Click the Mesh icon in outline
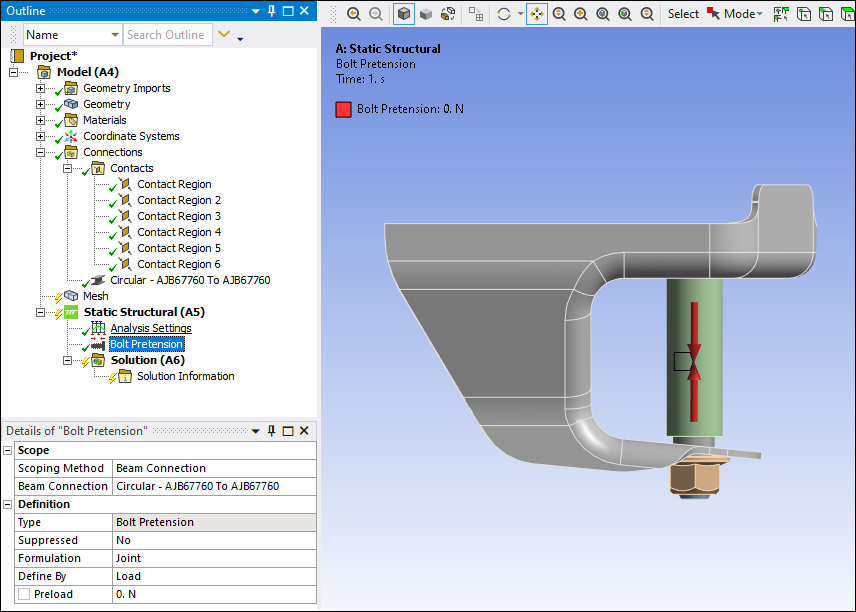 [70, 296]
